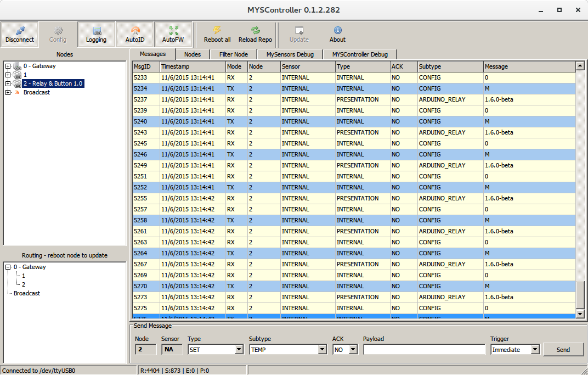
Task: Click the Reload Repo icon
Action: pos(255,30)
